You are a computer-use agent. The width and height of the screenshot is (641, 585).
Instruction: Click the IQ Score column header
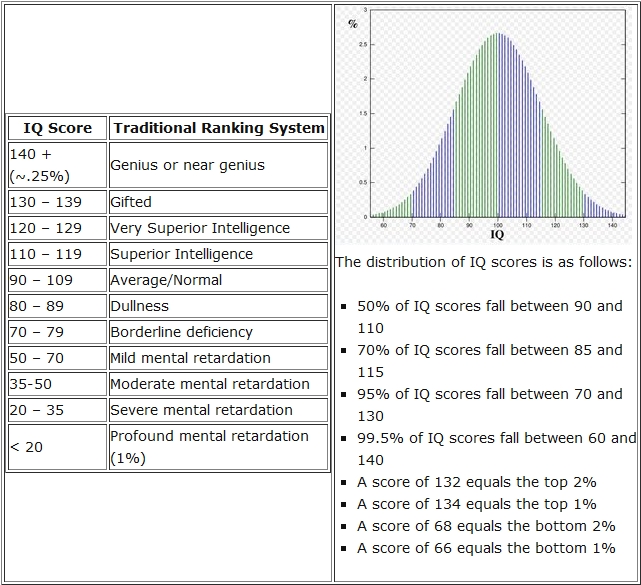tap(58, 128)
